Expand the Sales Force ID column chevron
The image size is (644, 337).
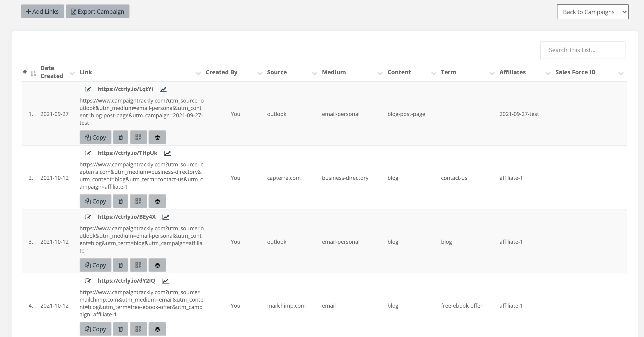621,73
